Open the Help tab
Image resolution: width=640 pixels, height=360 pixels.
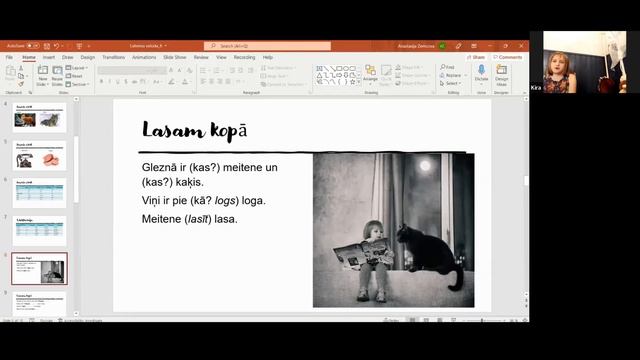[x=268, y=58]
